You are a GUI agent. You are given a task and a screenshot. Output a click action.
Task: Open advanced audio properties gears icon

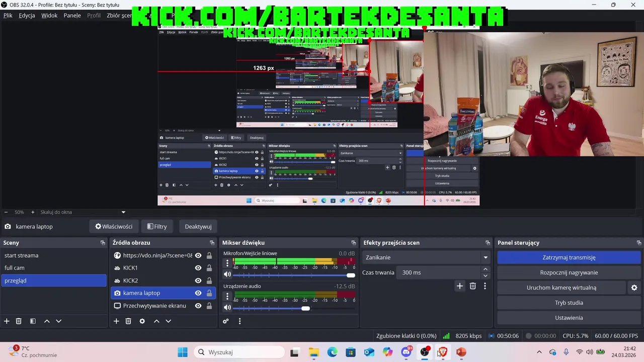226,321
